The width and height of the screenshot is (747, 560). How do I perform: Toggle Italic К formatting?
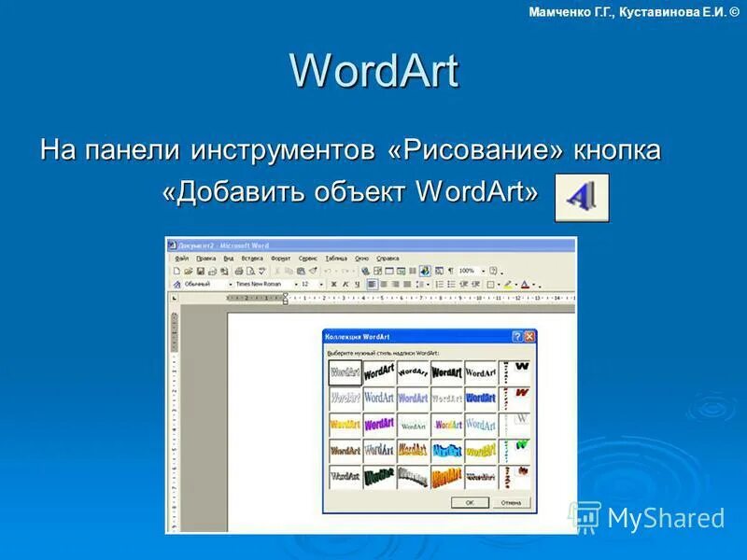click(x=345, y=285)
